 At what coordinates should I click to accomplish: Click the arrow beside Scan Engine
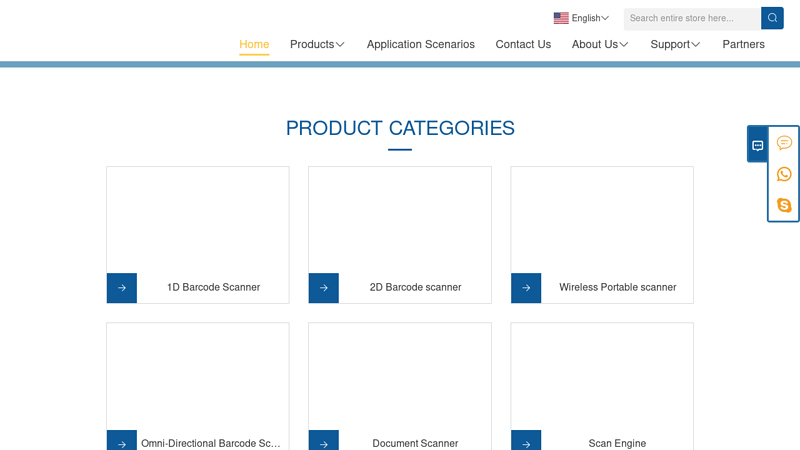[526, 441]
